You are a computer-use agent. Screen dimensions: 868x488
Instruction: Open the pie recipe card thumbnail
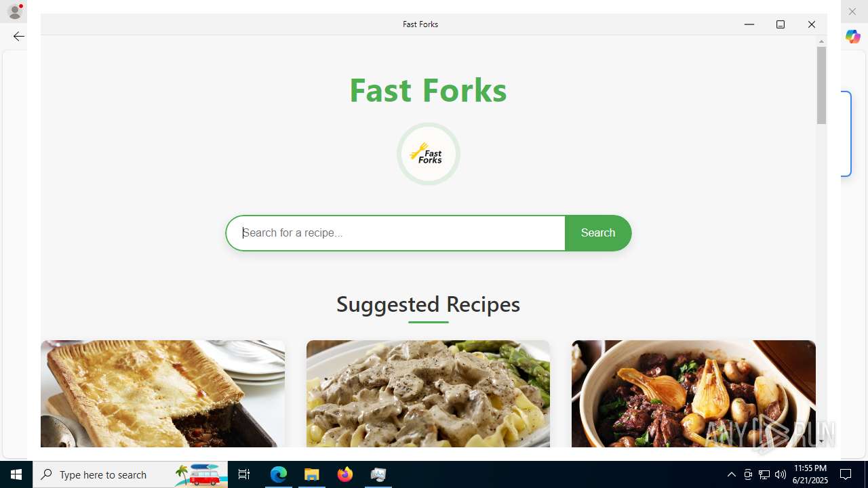(163, 394)
